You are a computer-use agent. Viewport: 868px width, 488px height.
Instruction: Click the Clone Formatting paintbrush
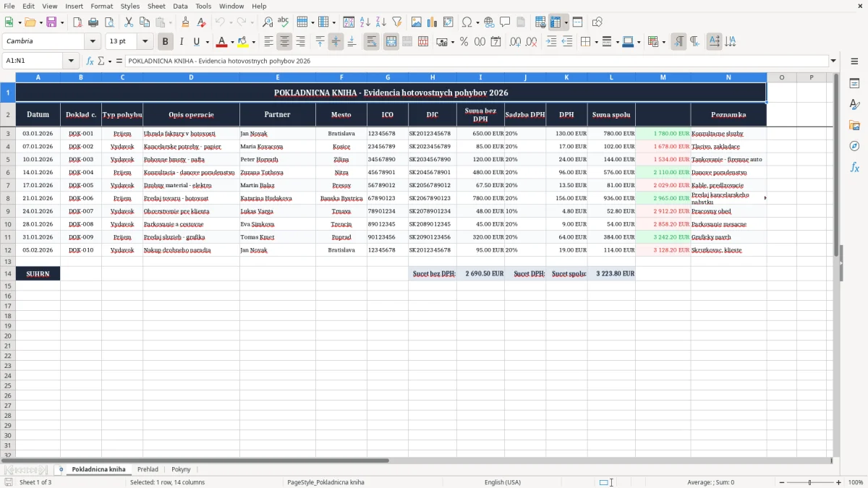[x=185, y=22]
